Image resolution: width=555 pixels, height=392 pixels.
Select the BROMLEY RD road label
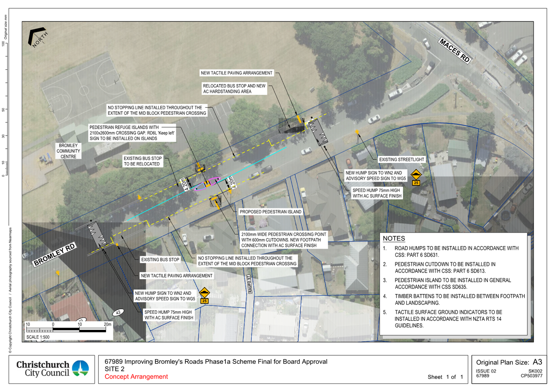click(x=54, y=255)
